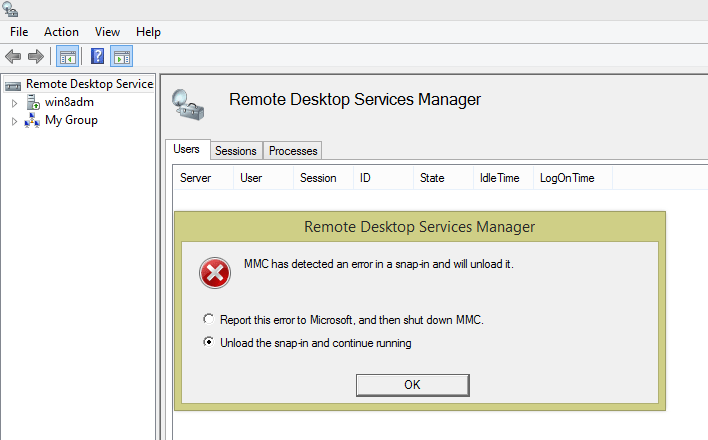Open the File menu

19,32
